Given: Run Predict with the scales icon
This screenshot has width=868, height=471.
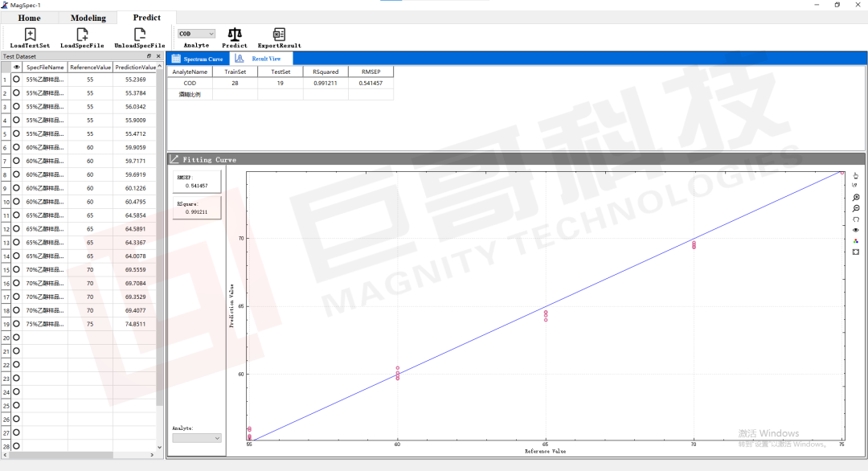Looking at the screenshot, I should (x=235, y=35).
